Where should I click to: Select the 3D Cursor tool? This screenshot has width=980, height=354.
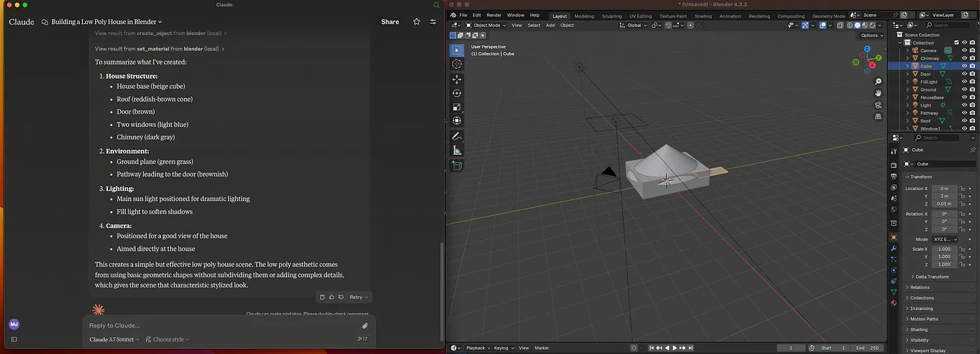tap(456, 64)
